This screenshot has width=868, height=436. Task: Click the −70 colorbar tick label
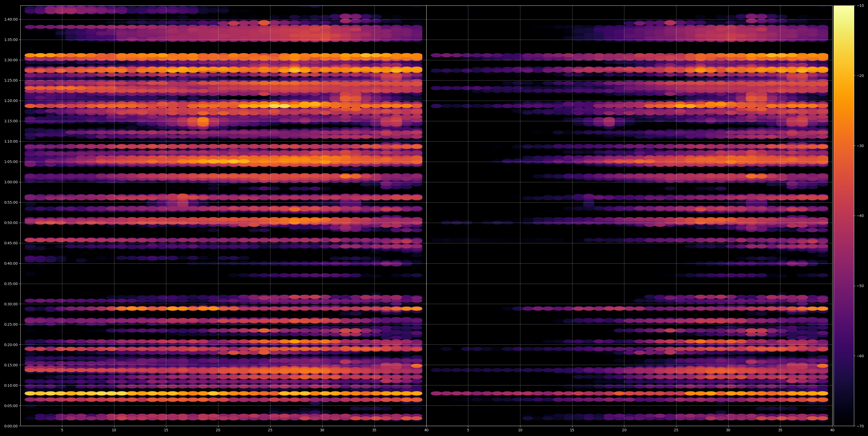coord(860,426)
